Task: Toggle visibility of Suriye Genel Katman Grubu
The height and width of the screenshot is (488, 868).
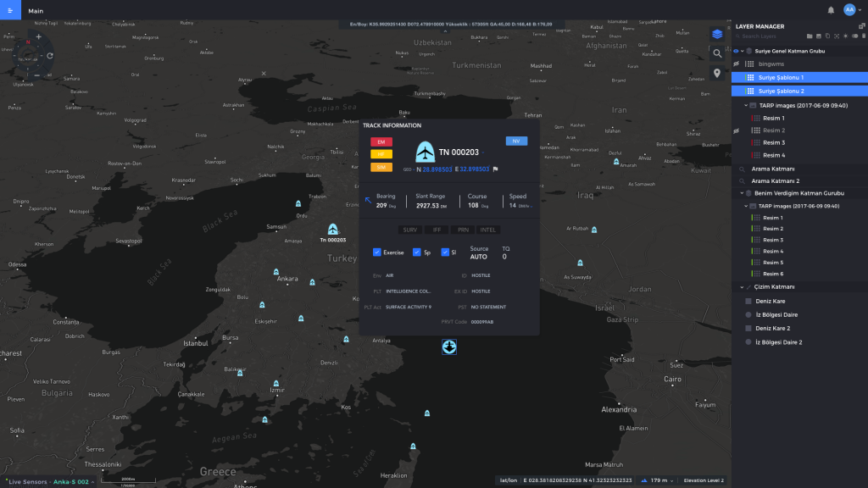Action: [x=737, y=50]
